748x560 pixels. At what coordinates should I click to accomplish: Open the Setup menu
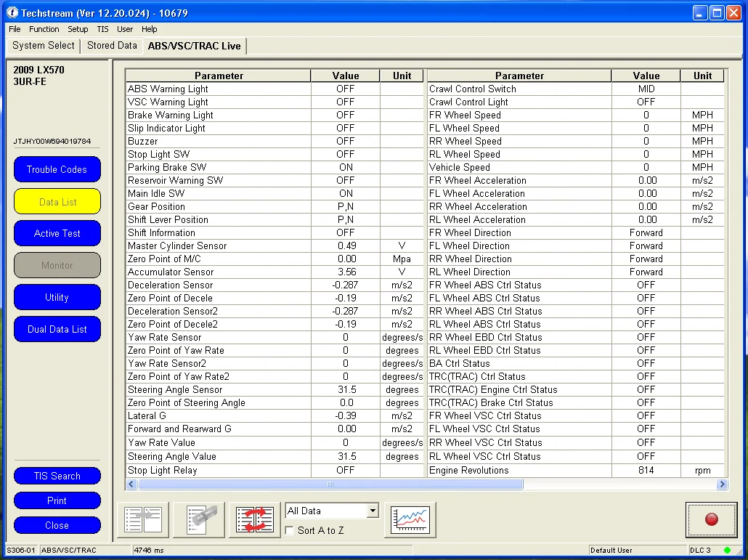click(x=78, y=29)
